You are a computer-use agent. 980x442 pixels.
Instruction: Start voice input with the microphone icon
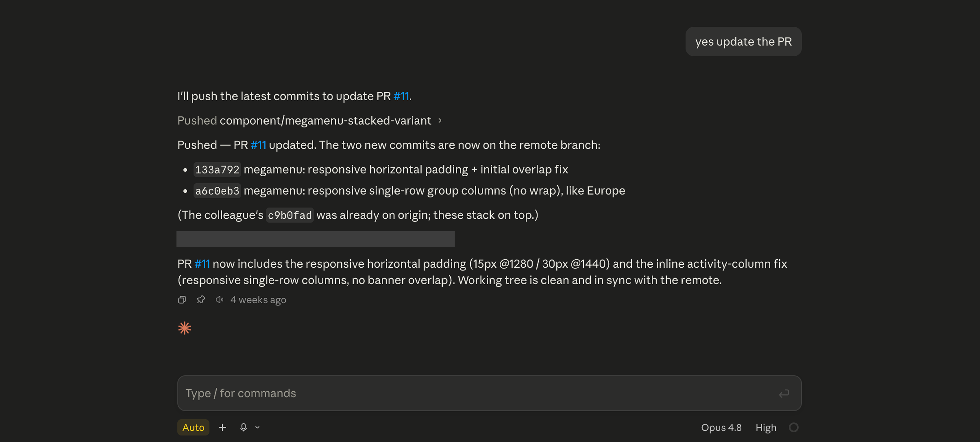pyautogui.click(x=243, y=428)
